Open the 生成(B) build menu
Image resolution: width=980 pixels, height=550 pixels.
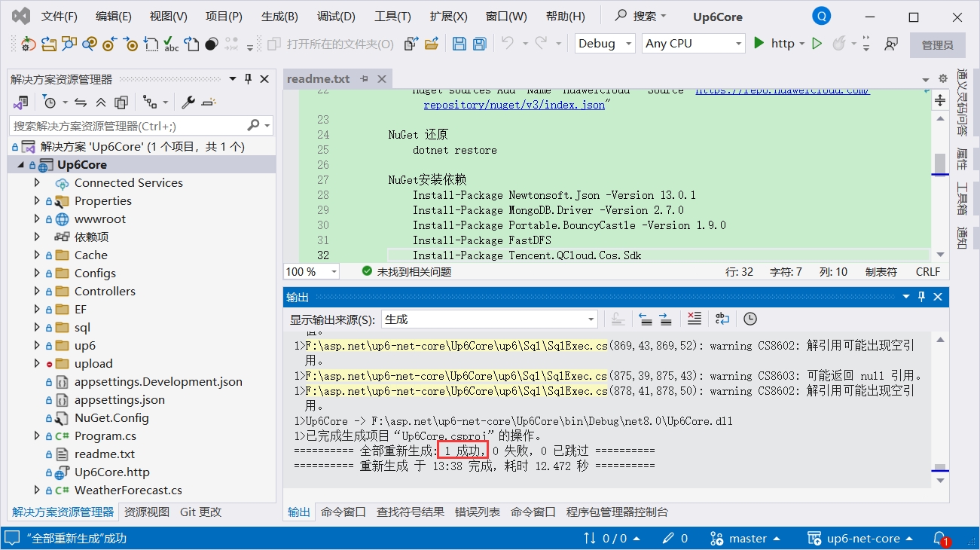coord(279,16)
